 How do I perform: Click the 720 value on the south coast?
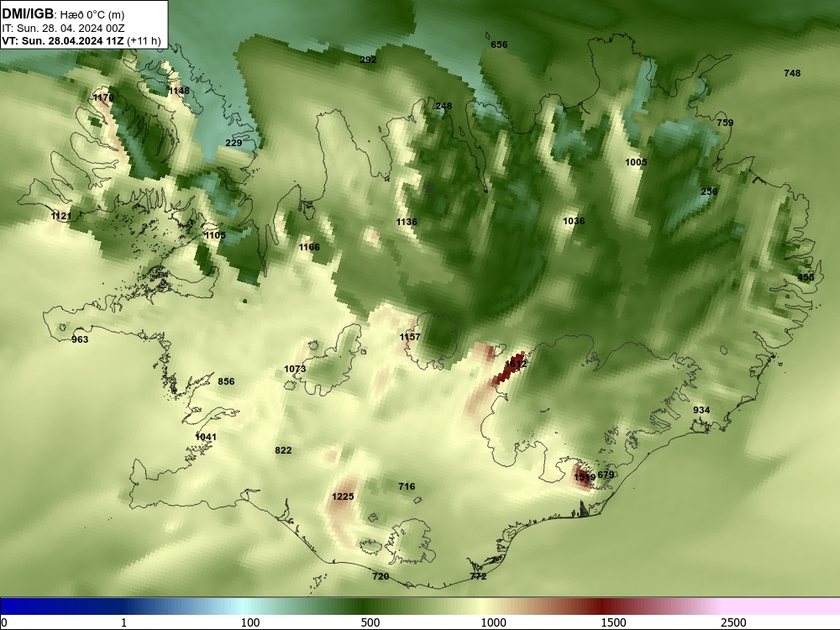(381, 576)
